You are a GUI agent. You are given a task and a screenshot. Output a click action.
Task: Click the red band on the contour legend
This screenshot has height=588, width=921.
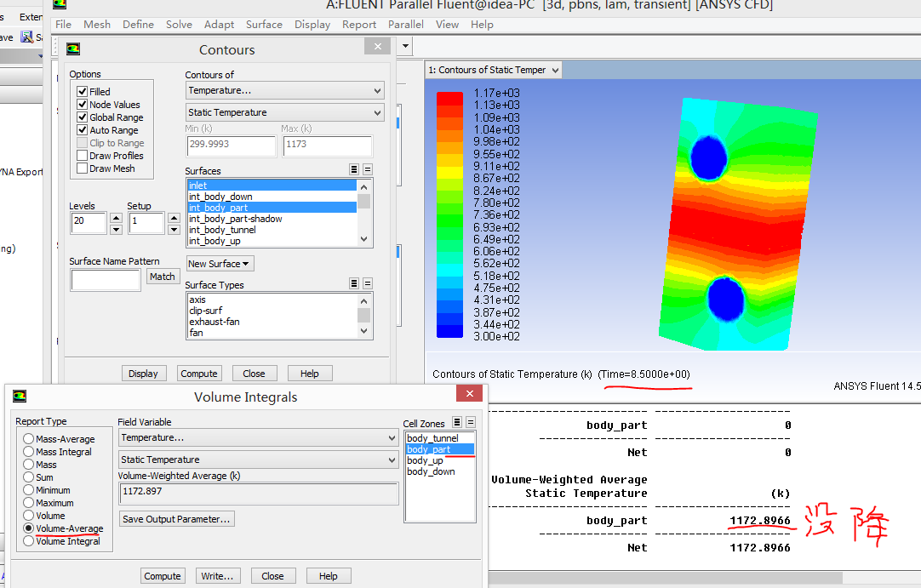pos(449,99)
